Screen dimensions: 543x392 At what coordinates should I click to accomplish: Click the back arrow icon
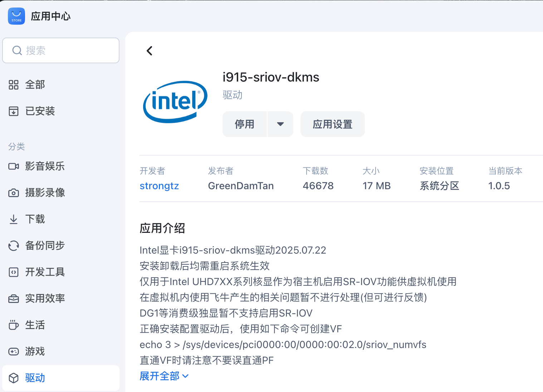150,51
